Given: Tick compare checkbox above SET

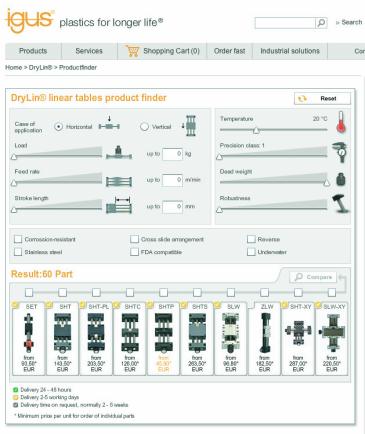Looking at the screenshot, I should point(29,292).
